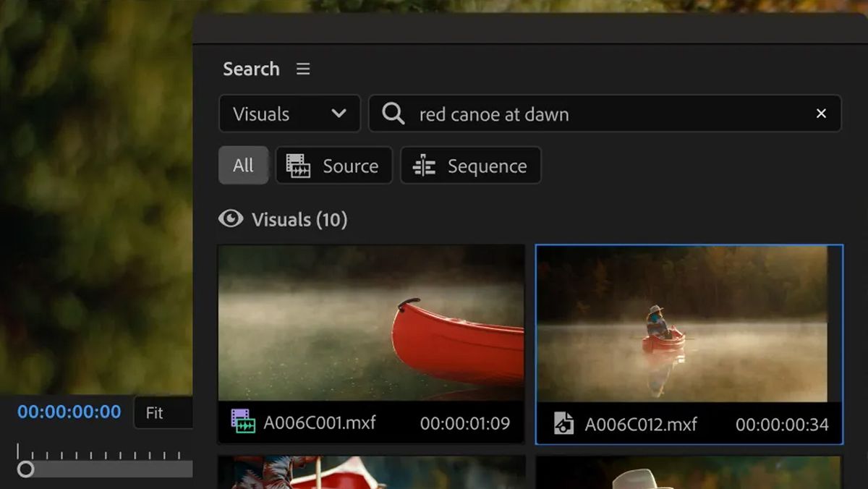
Task: Clear the search query with the X
Action: (821, 114)
